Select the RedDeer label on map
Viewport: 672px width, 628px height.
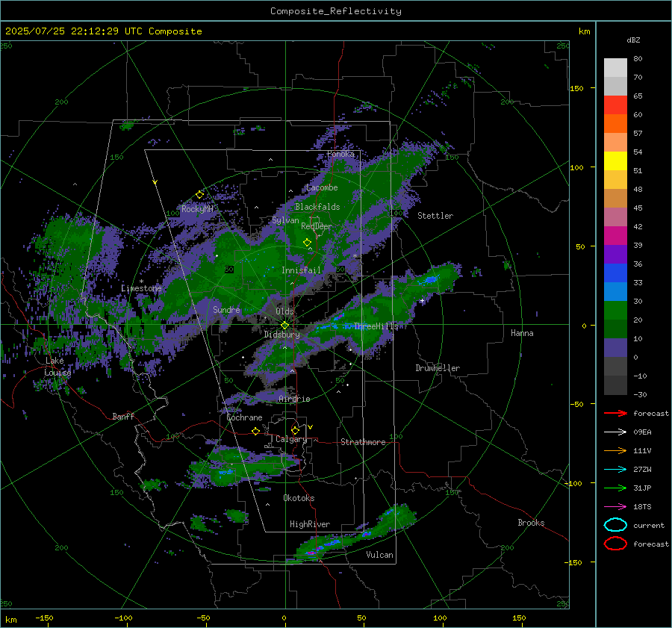[x=317, y=226]
